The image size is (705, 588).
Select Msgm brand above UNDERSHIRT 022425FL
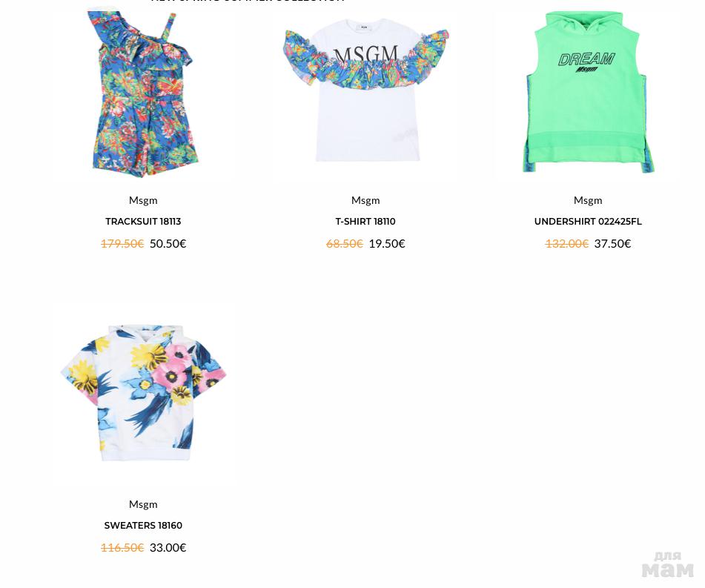[588, 200]
